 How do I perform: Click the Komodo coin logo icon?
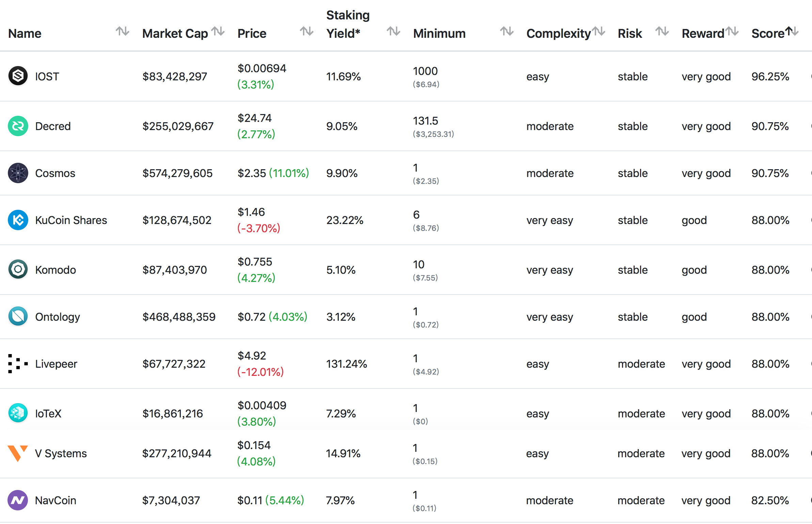pos(18,270)
